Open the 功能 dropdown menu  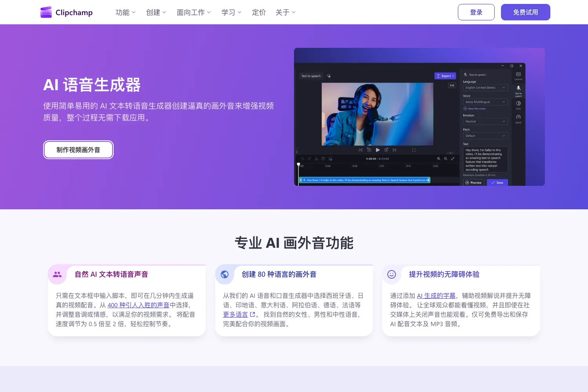125,12
